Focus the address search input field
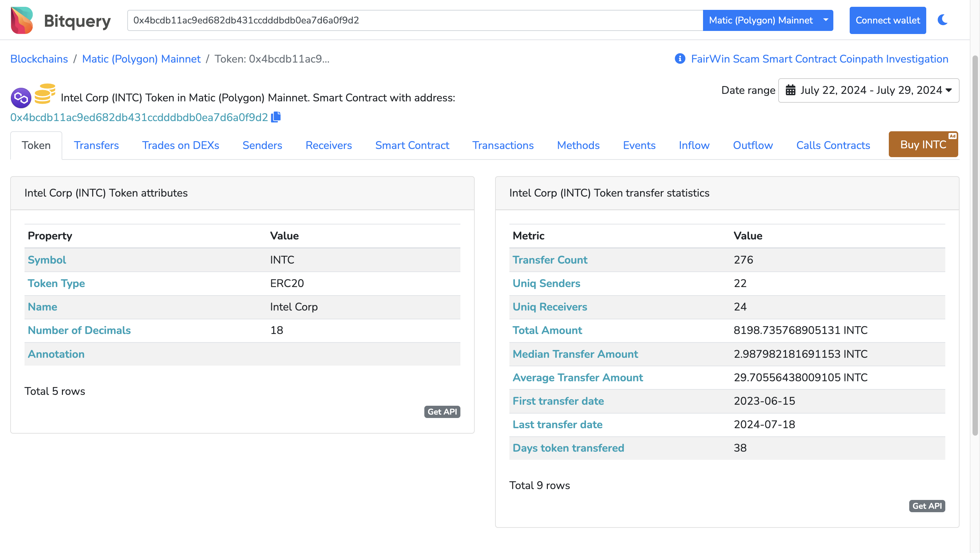Image resolution: width=980 pixels, height=553 pixels. [415, 20]
